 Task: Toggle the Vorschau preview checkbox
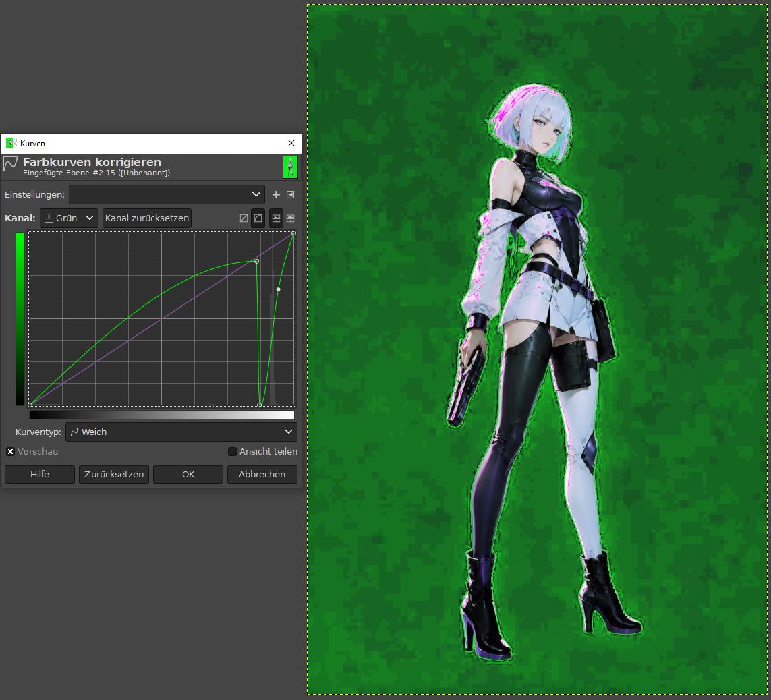pos(10,451)
